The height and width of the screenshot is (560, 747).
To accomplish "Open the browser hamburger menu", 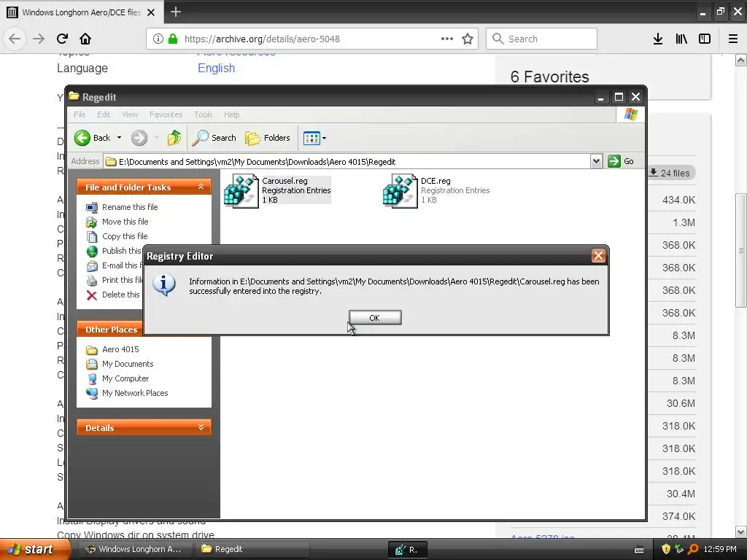I will [x=733, y=39].
